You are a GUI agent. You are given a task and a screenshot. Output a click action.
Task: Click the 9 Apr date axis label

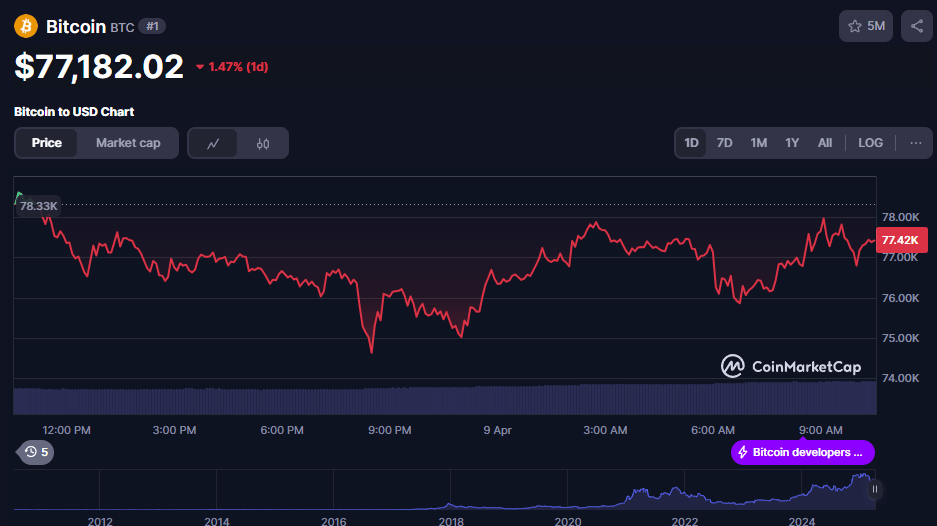click(x=497, y=430)
